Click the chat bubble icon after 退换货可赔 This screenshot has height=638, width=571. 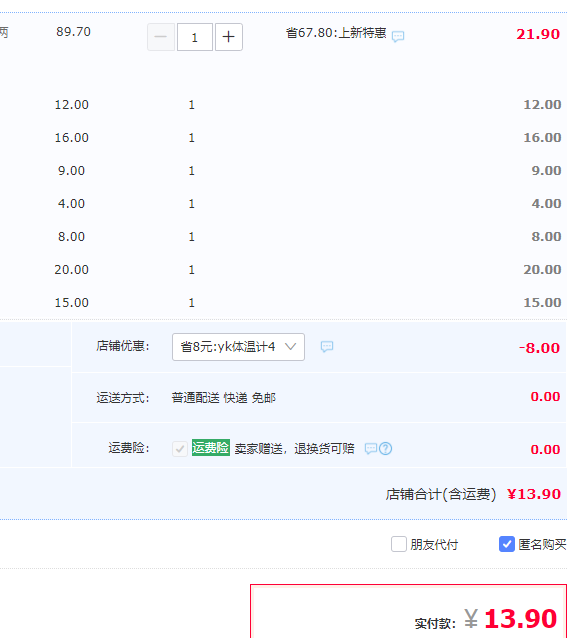370,449
